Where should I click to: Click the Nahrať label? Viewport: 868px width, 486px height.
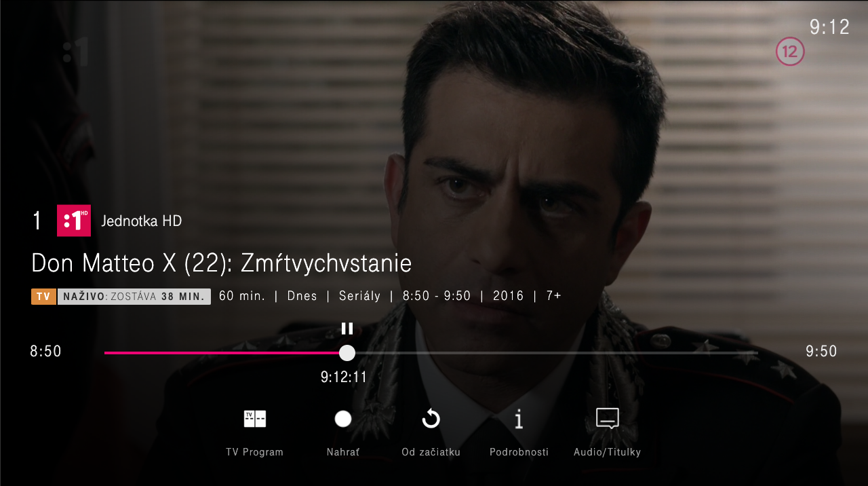click(343, 452)
